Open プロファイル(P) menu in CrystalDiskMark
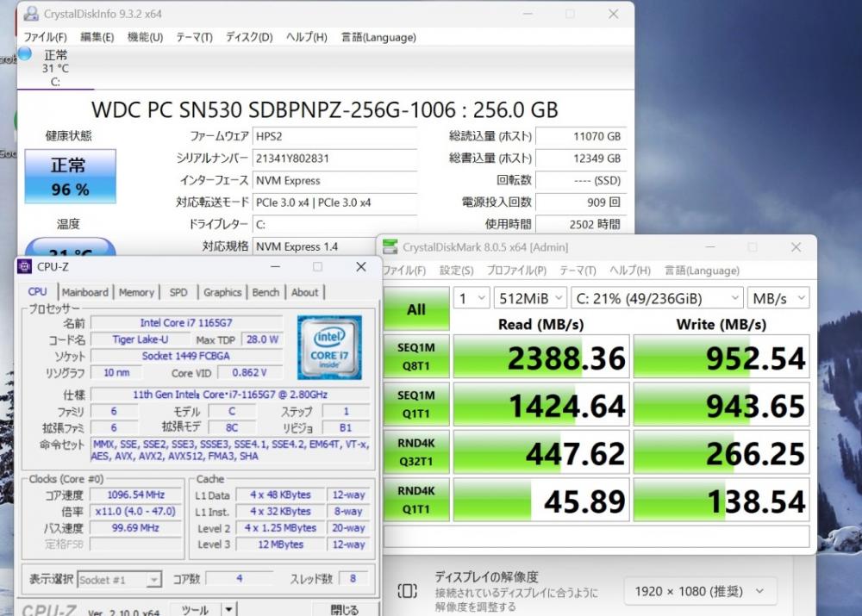The height and width of the screenshot is (616, 862). 516,271
